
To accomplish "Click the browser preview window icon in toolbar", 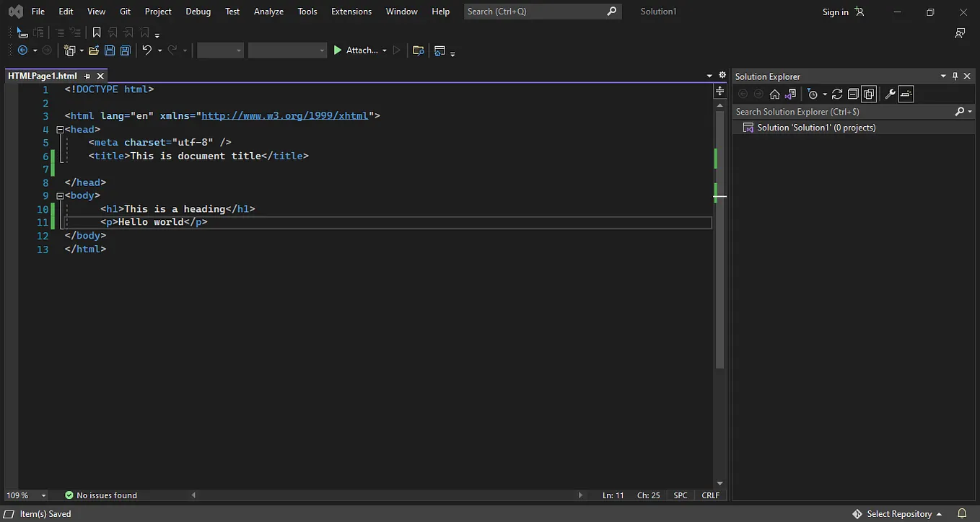I will tap(439, 50).
